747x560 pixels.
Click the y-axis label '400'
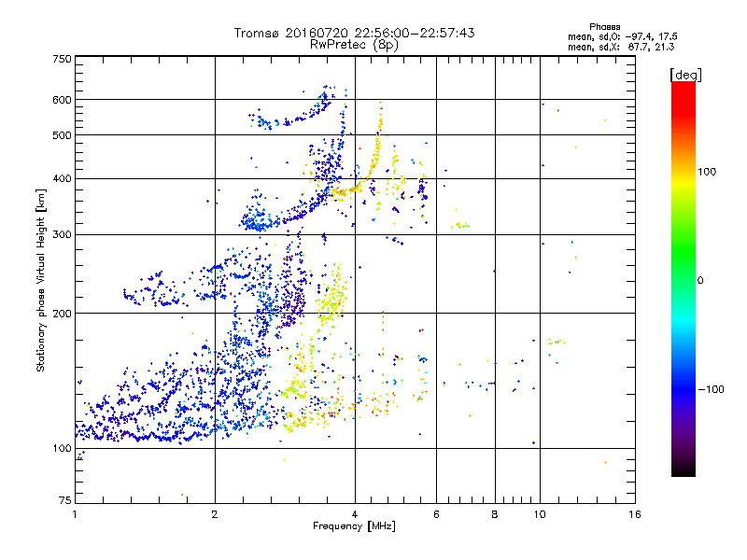pyautogui.click(x=62, y=179)
